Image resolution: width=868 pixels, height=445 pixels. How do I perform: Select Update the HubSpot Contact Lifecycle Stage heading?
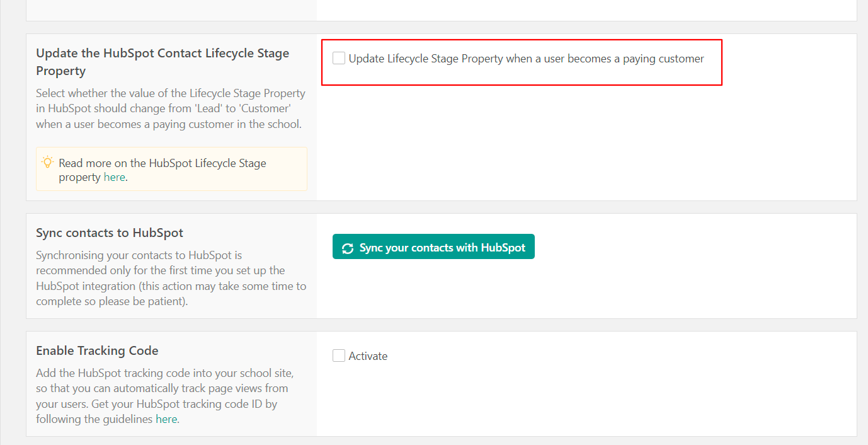click(163, 62)
